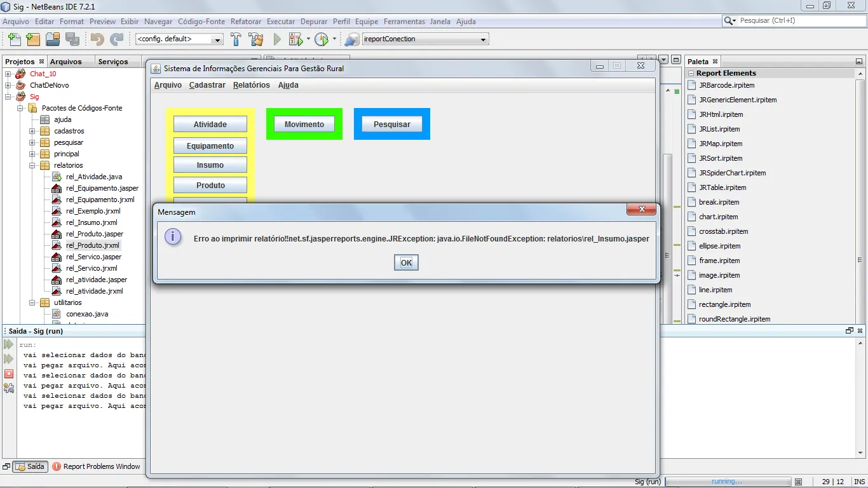Click the Atividade button
The height and width of the screenshot is (488, 868).
click(x=210, y=125)
